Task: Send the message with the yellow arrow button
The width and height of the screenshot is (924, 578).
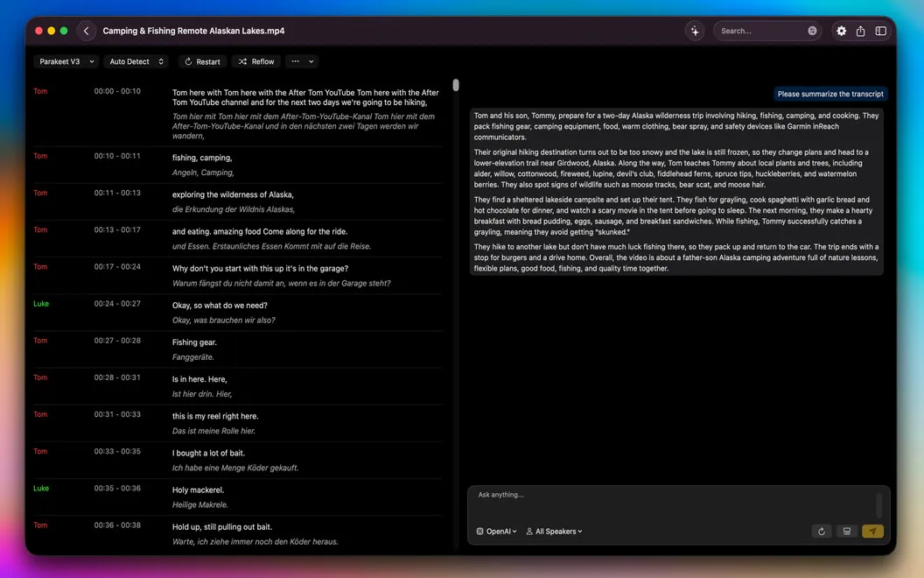Action: point(872,532)
